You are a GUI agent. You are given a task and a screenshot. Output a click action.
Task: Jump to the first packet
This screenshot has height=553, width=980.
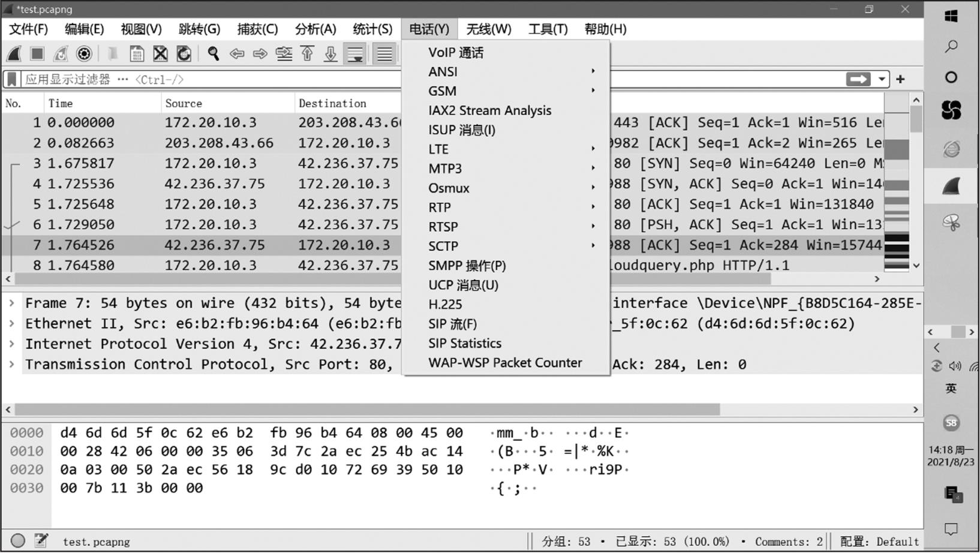[307, 54]
